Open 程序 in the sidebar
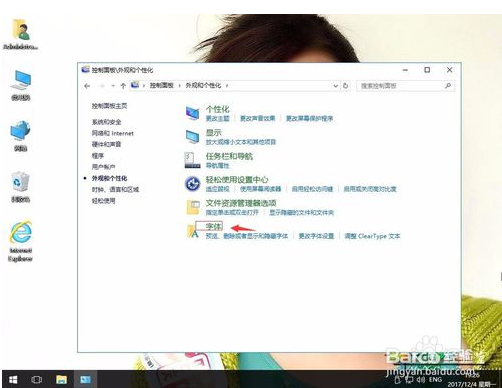Viewport: 502px width, 388px height. pyautogui.click(x=98, y=155)
